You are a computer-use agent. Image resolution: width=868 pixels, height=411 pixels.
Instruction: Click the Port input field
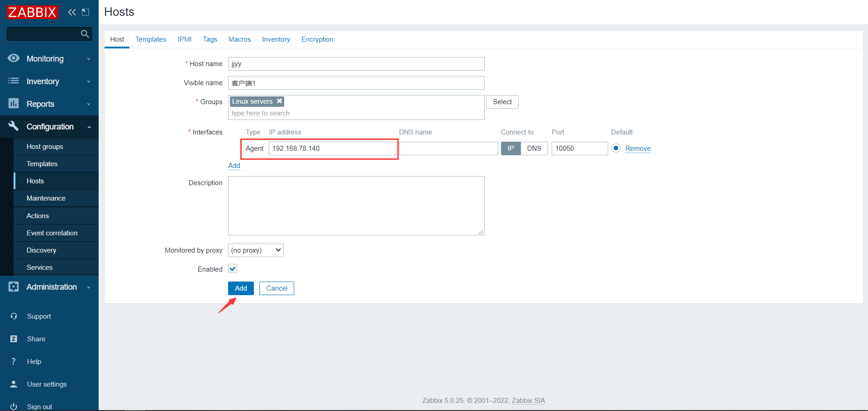580,148
